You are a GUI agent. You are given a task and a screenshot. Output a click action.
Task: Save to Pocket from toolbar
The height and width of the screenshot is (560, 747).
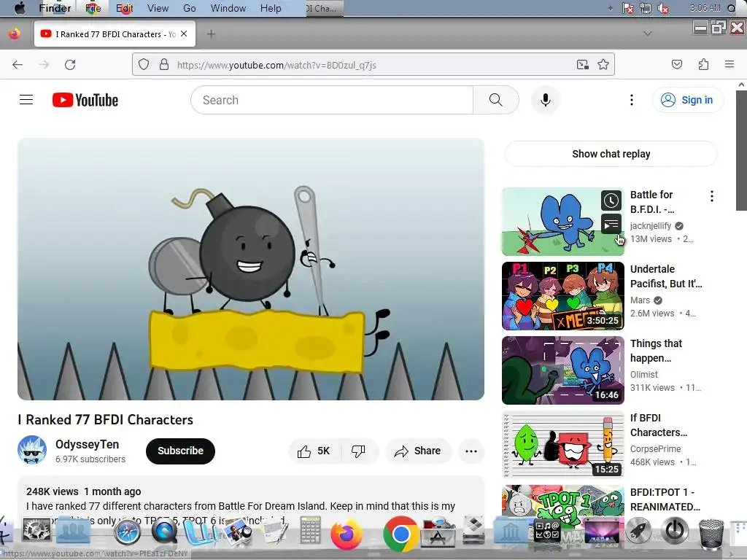coord(677,64)
